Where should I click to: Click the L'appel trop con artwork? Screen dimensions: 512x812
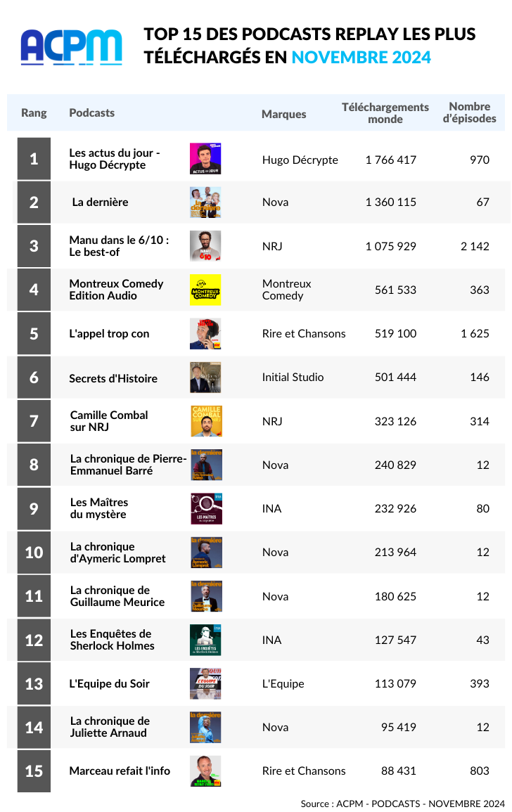205,333
